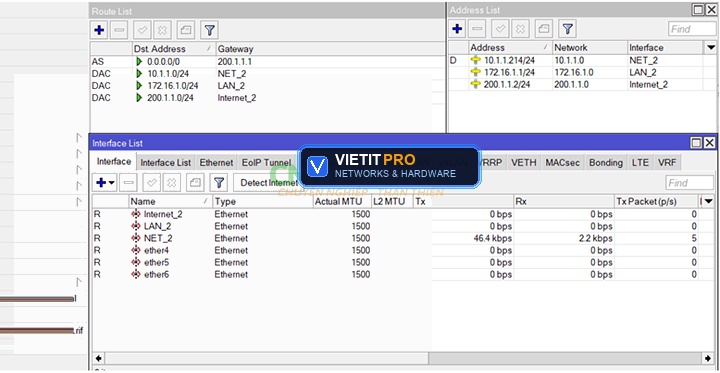Click the right scroll arrow in Interface List
This screenshot has height=373, width=720.
click(708, 358)
